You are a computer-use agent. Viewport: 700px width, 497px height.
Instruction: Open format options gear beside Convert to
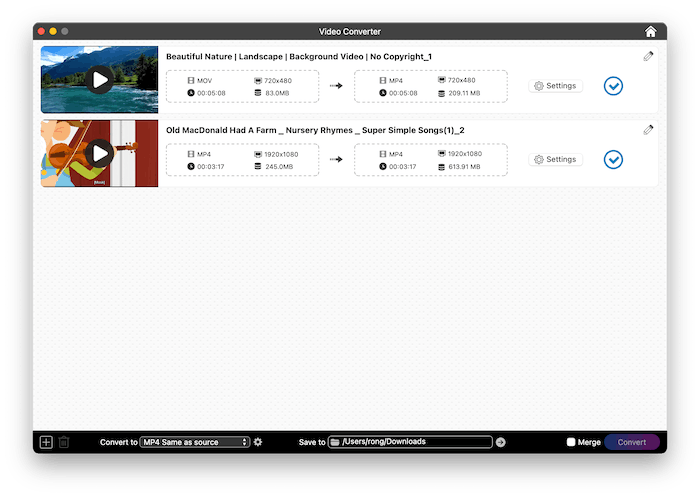(x=258, y=442)
